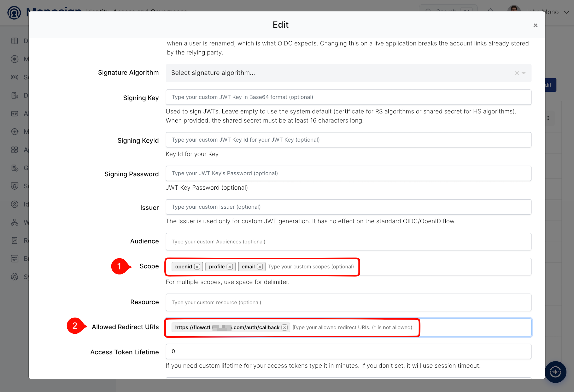Image resolution: width=574 pixels, height=392 pixels.
Task: Click the Monosign logo icon
Action: pyautogui.click(x=14, y=12)
